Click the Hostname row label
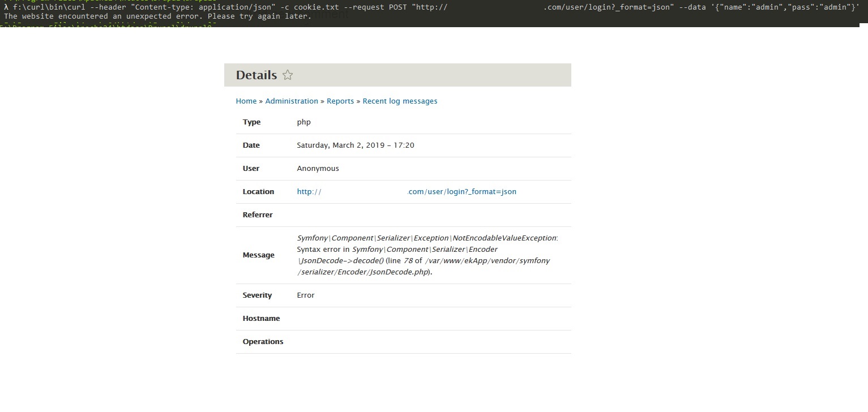The image size is (868, 412). click(262, 319)
